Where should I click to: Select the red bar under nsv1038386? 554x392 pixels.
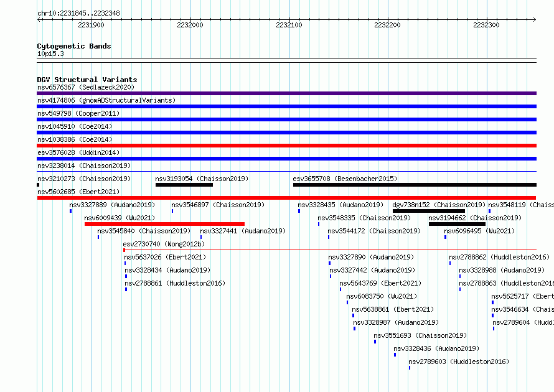[x=286, y=146]
